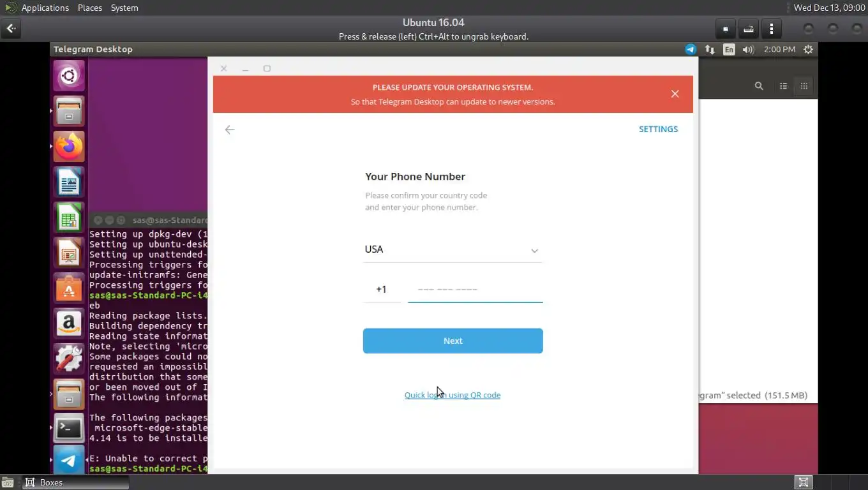868x490 pixels.
Task: Focus the +1 country code field
Action: [382, 289]
